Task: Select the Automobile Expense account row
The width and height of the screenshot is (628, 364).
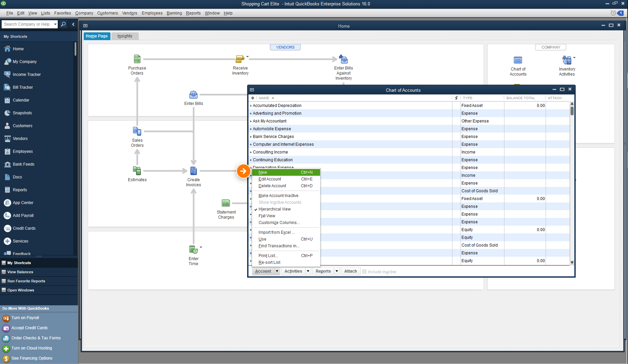Action: point(409,129)
